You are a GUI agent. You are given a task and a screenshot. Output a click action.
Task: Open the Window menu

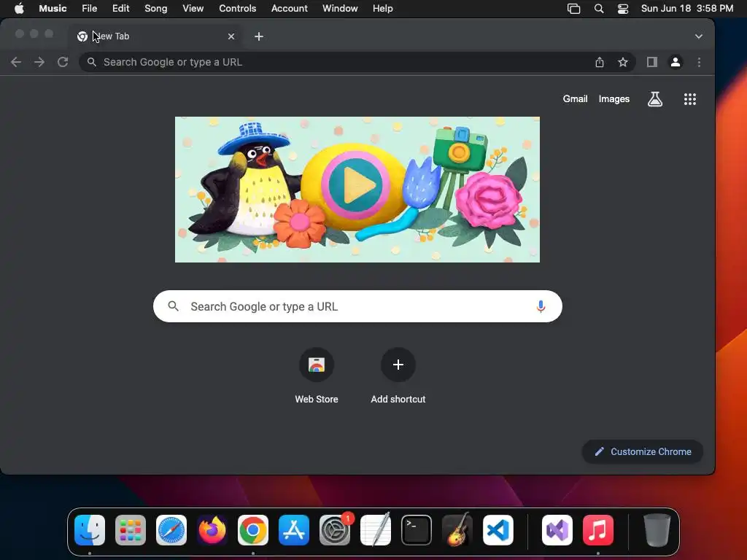pos(340,9)
